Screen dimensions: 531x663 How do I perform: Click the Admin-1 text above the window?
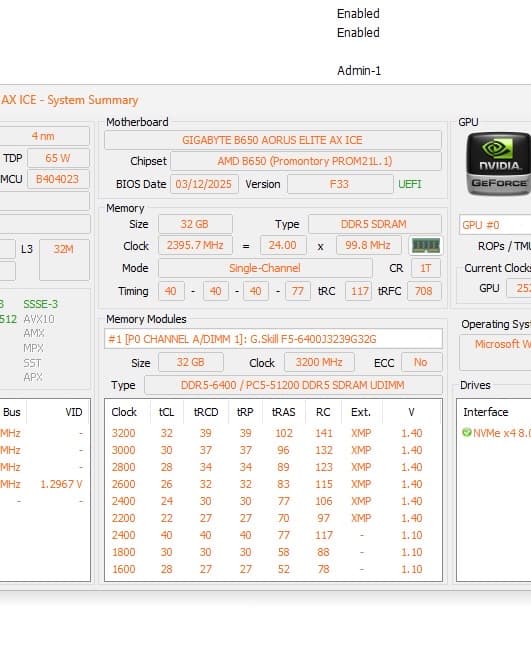[x=359, y=71]
